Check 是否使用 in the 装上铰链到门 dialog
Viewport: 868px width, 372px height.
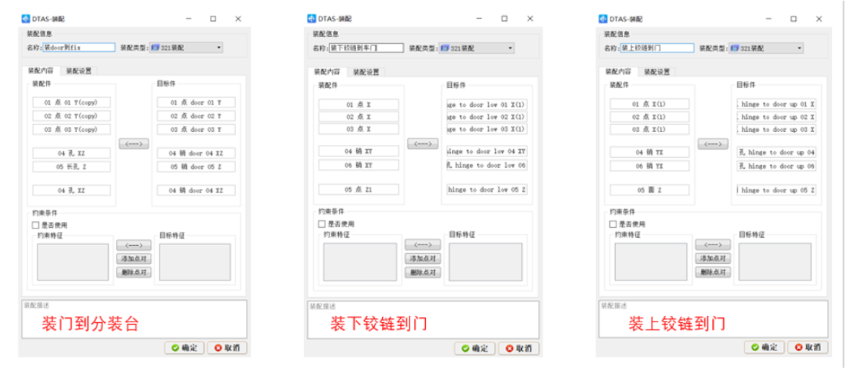coord(613,225)
